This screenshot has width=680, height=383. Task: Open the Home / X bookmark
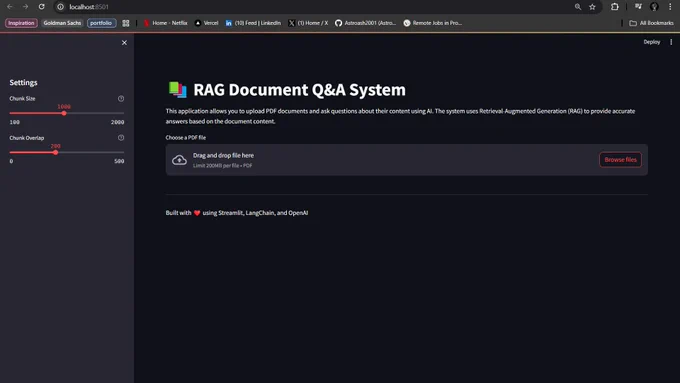[x=308, y=23]
